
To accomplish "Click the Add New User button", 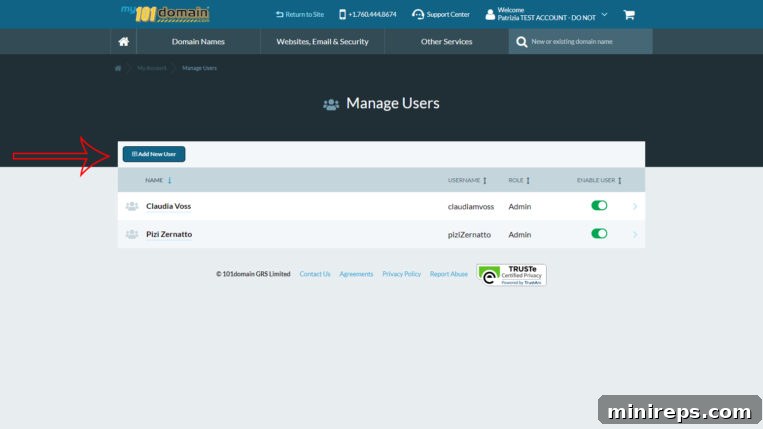I will 154,154.
